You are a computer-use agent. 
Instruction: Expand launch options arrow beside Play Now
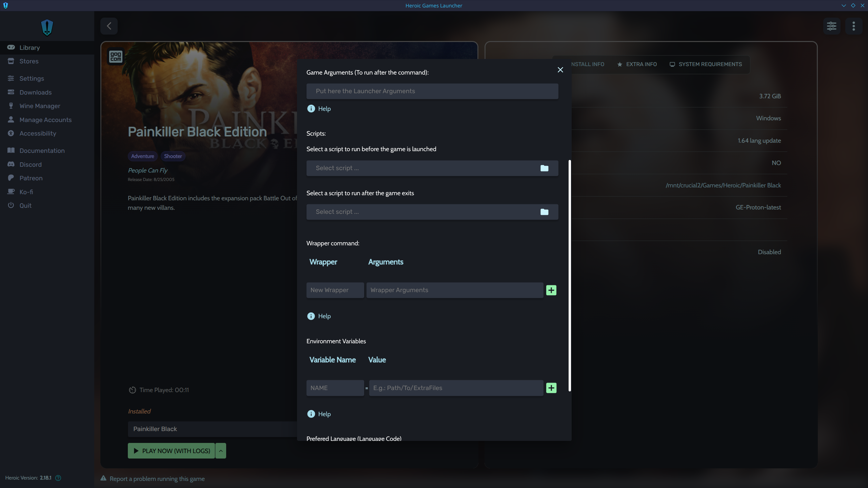(x=221, y=451)
